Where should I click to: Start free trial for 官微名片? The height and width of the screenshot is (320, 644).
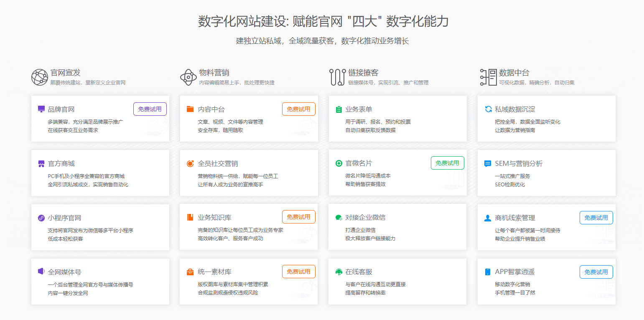point(447,163)
